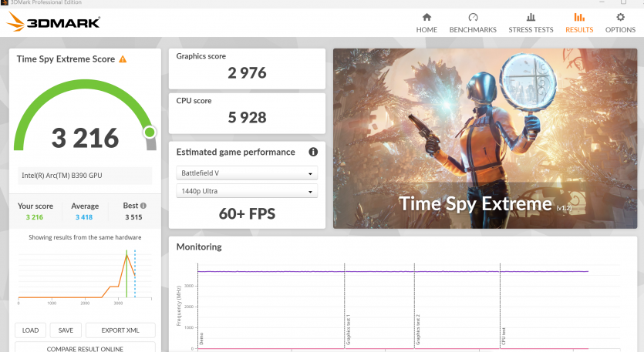Click Compare Result Online
Screen dimensions: 644x352
[x=85, y=348]
